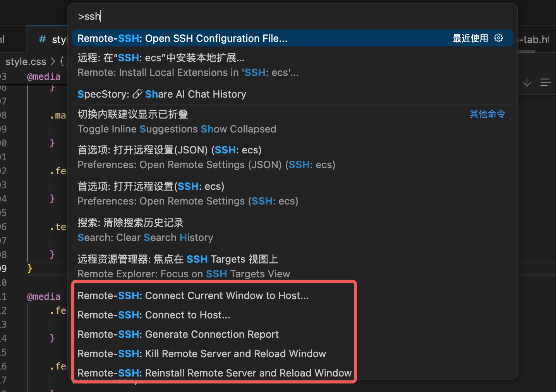Click the 最近使用 label
Image resolution: width=556 pixels, height=392 pixels.
(x=470, y=38)
